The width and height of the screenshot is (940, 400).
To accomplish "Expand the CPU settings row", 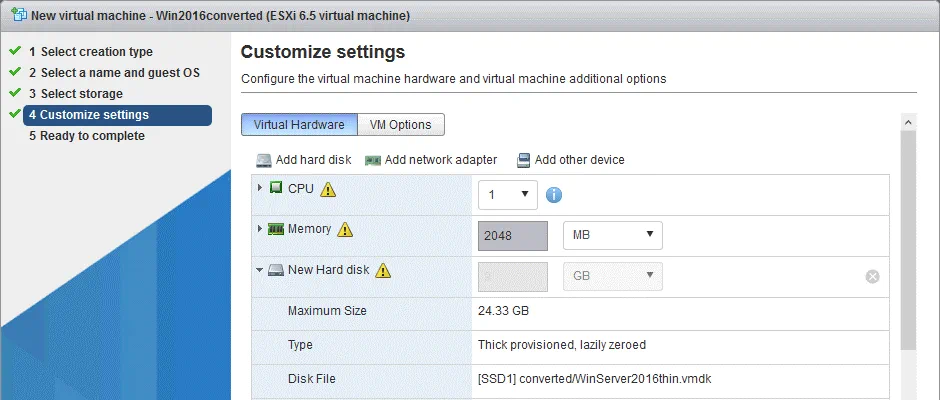I will (260, 188).
